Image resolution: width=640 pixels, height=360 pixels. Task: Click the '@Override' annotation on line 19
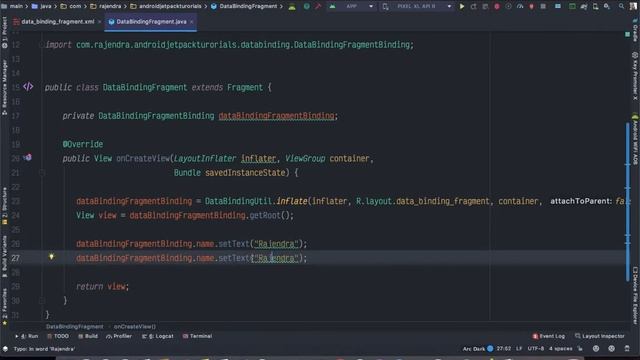pyautogui.click(x=83, y=144)
